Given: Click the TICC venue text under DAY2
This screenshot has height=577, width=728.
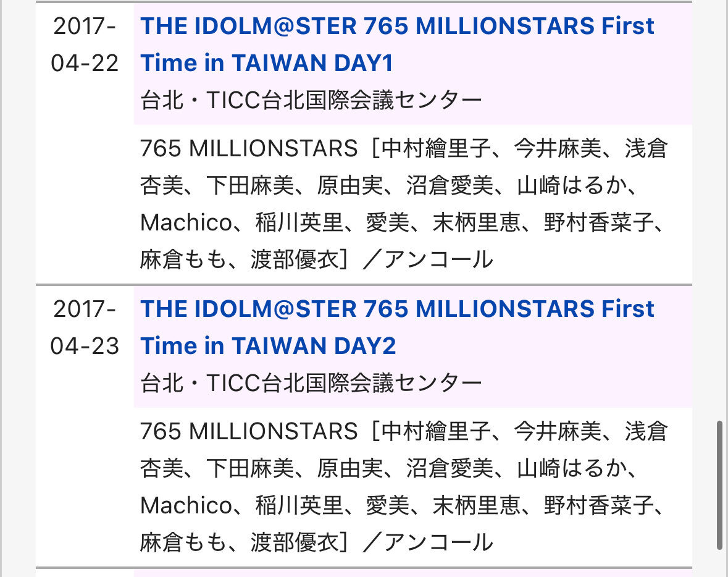Looking at the screenshot, I should [311, 383].
